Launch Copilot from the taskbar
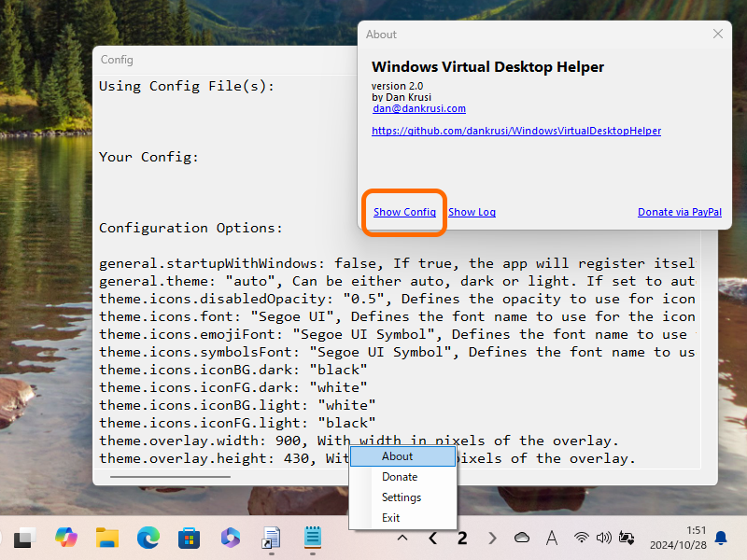Screen dimensions: 747x560 tap(65, 539)
